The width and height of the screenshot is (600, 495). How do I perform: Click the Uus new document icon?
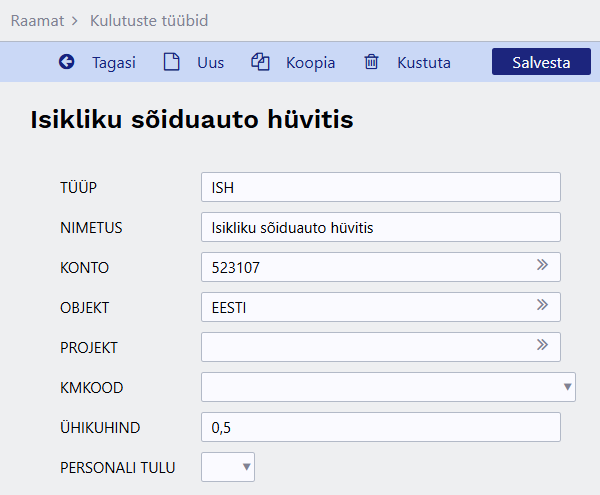172,62
